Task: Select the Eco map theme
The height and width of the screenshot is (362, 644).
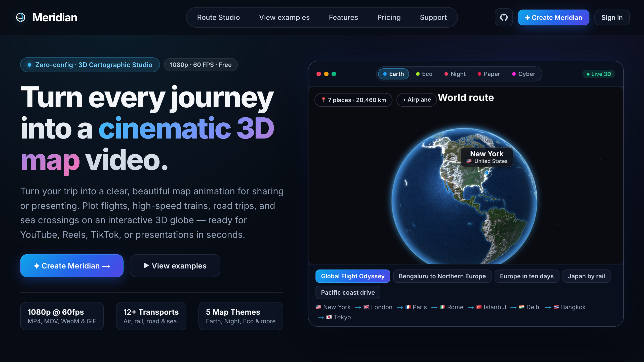Action: (424, 74)
